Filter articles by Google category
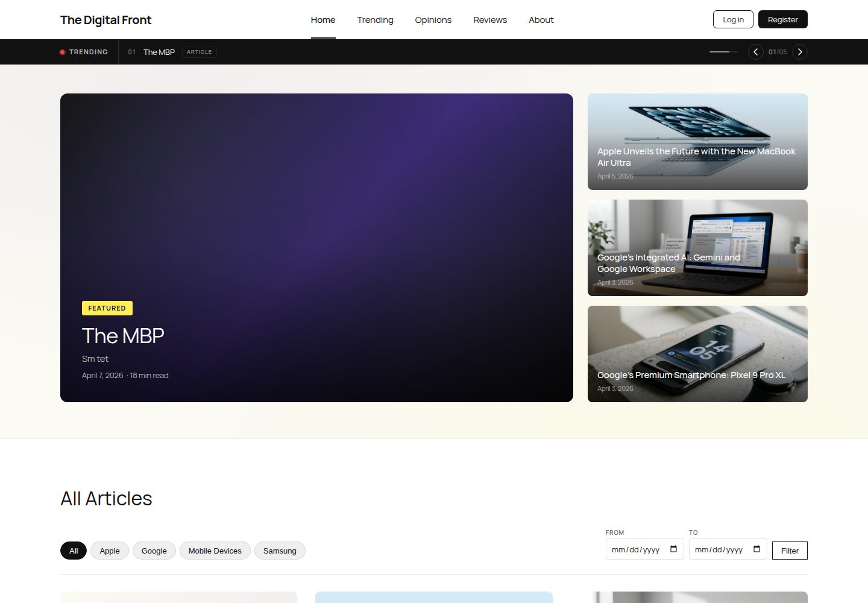Screen dimensions: 868x603 pyautogui.click(x=154, y=551)
